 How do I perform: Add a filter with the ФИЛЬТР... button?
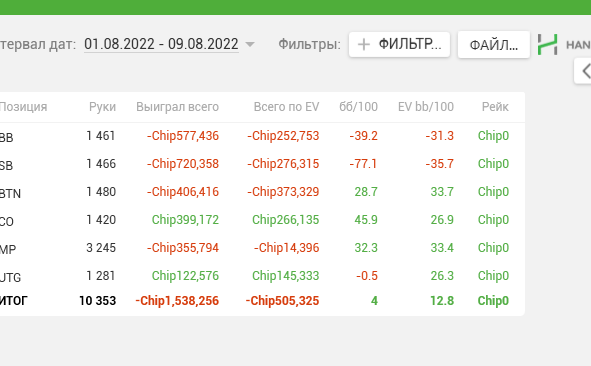click(400, 44)
